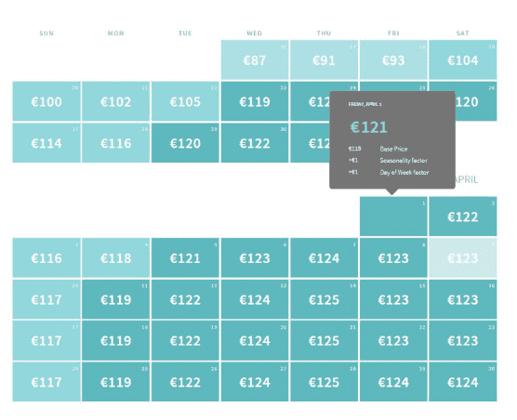This screenshot has height=420, width=517.
Task: Choose the €117 Sunday April 17 cell
Action: click(46, 341)
